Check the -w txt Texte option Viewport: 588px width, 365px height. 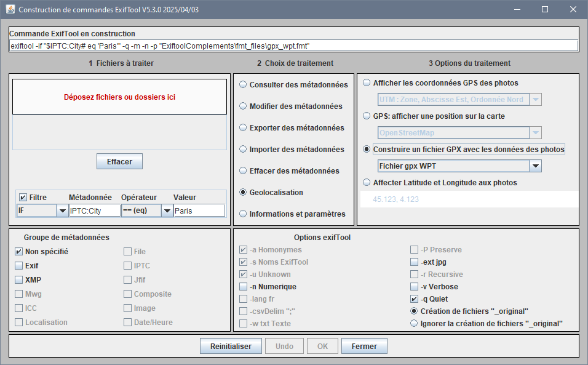[244, 323]
